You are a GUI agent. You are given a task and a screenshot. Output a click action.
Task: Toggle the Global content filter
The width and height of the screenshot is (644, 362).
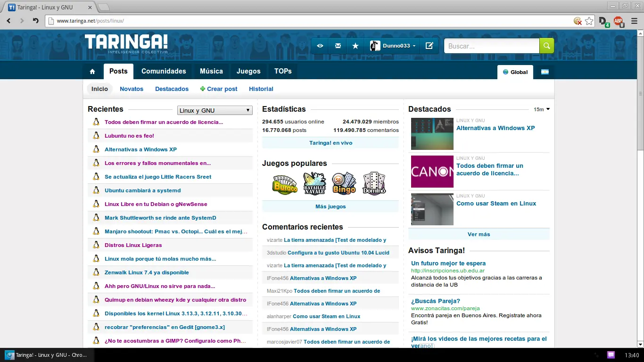(515, 72)
